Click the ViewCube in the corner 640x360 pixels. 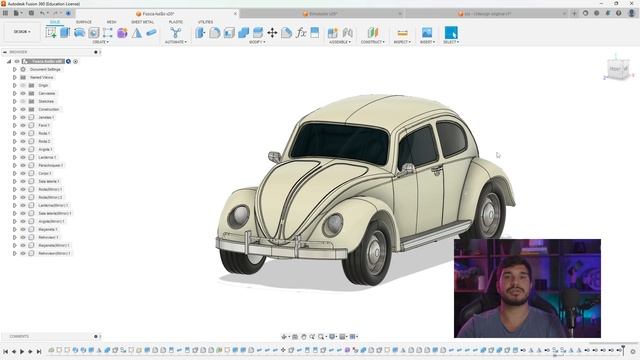tap(617, 69)
